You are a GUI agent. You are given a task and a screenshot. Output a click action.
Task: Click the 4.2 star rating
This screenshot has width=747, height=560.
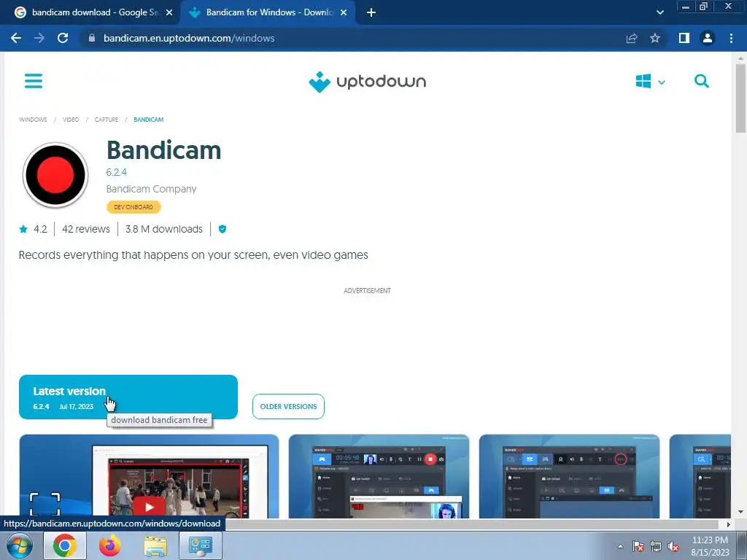point(34,229)
